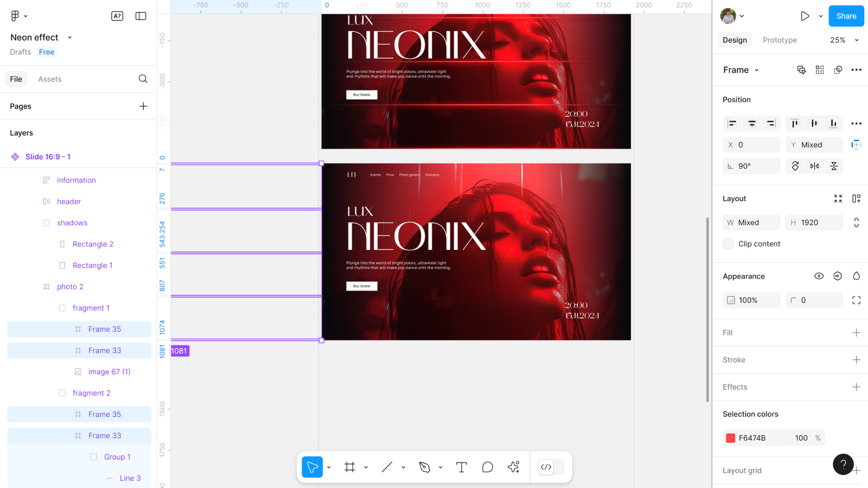Click the Share button
This screenshot has height=488, width=868.
coord(846,16)
